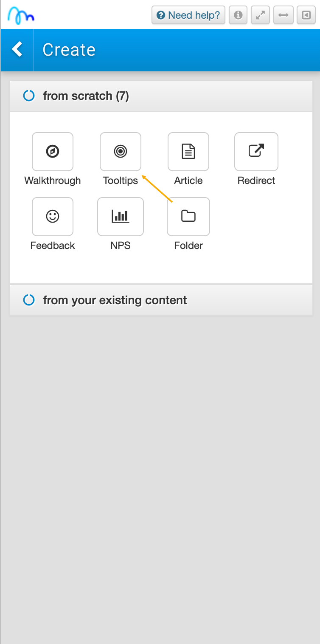The image size is (320, 644).
Task: Click the diagonal arrows expand editor icon
Action: tap(261, 15)
